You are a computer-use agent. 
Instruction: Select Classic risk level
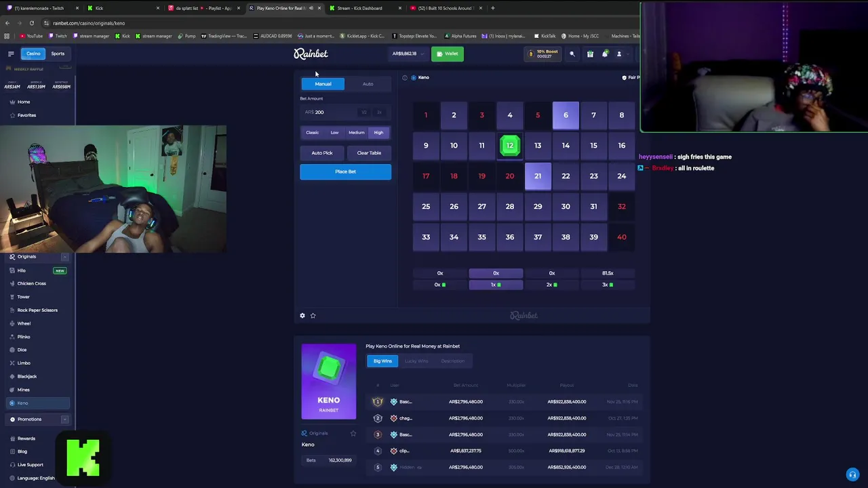click(312, 133)
